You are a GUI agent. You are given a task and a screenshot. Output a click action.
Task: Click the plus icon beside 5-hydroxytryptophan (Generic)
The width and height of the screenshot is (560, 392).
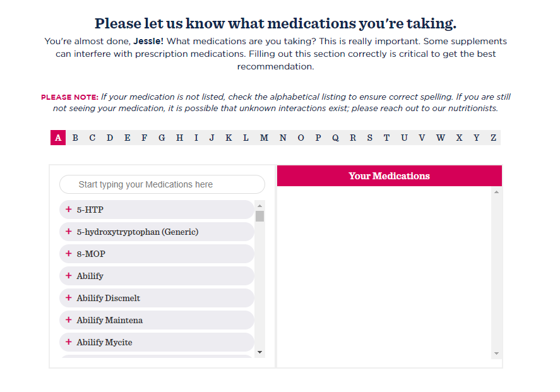coord(69,232)
